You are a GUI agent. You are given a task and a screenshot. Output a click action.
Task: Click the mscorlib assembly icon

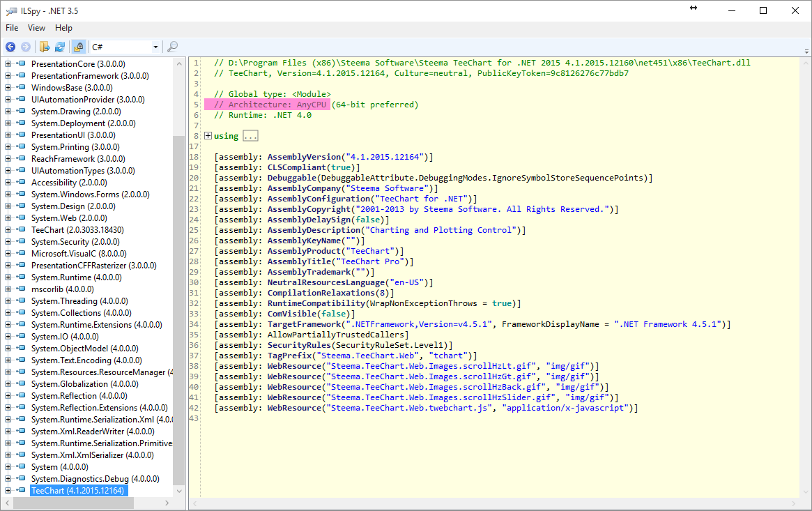21,289
